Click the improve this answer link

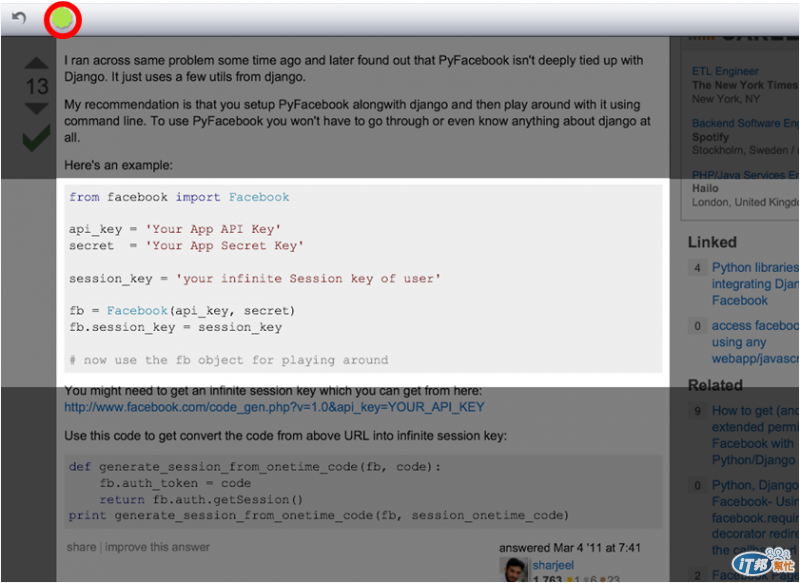pos(157,547)
